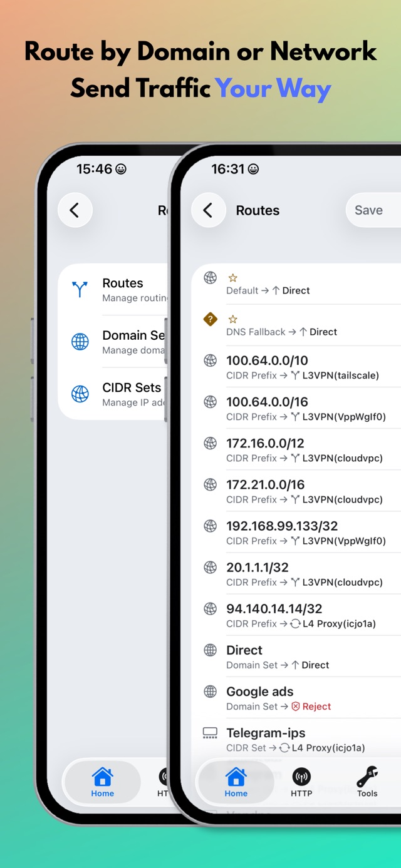Click the globe icon beside 100.64.0.0/16
Image resolution: width=401 pixels, height=868 pixels.
pyautogui.click(x=211, y=402)
